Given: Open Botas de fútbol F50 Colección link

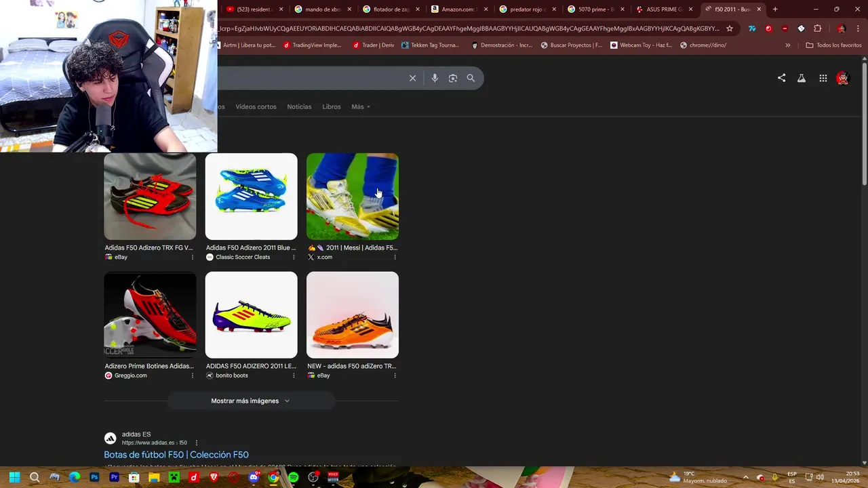Looking at the screenshot, I should tap(176, 455).
